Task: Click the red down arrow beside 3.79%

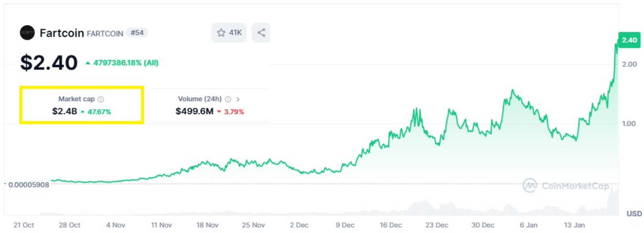Action: pyautogui.click(x=219, y=112)
